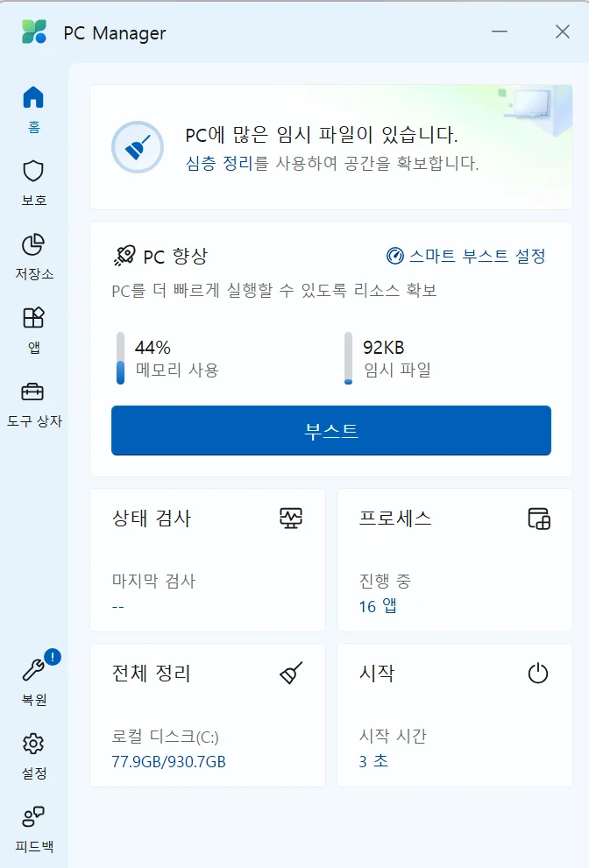
Task: Switch to the 저장소 (Storage) tab
Action: pyautogui.click(x=33, y=245)
